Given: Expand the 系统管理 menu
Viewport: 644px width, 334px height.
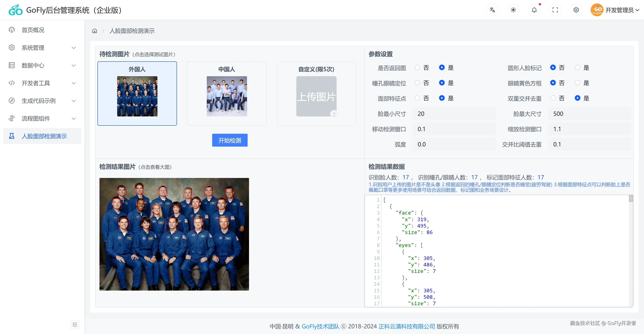Looking at the screenshot, I should (x=42, y=48).
